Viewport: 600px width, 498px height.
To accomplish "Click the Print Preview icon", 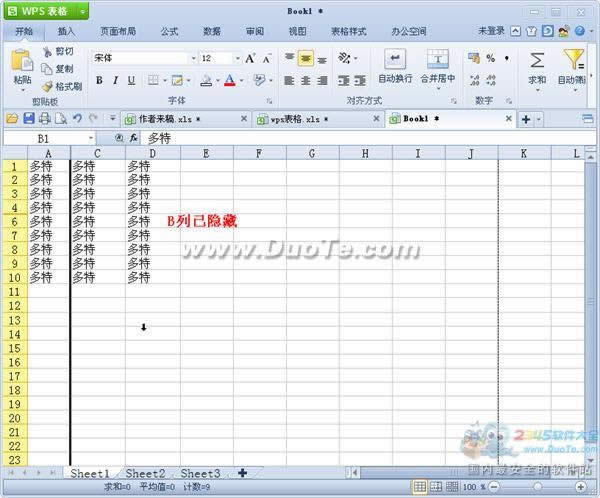I will click(61, 119).
